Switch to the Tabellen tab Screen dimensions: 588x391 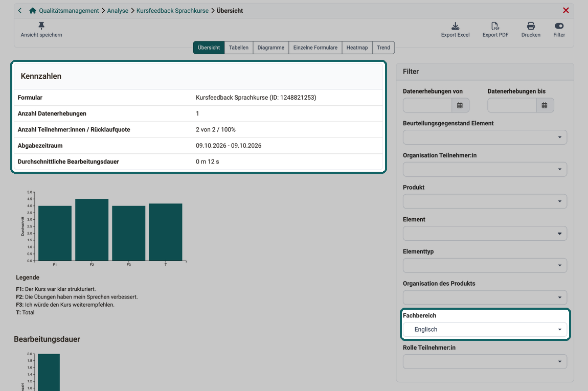238,48
